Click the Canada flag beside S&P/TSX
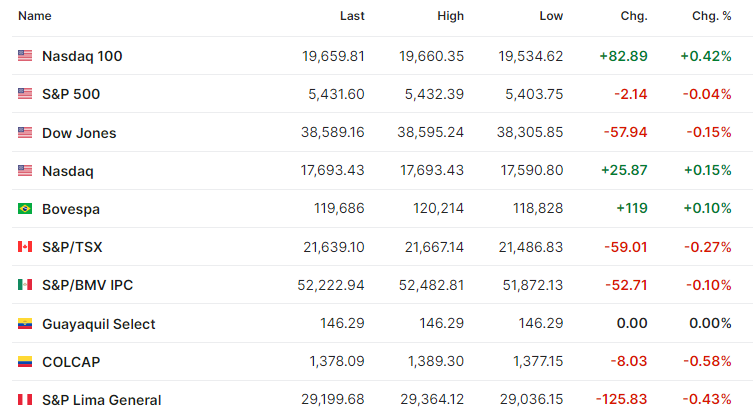 (25, 247)
